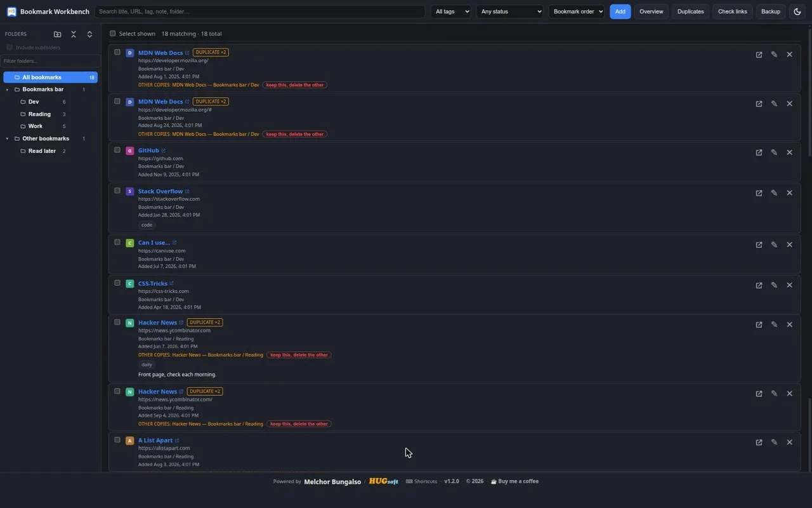Create a new folder in Folders panel
The height and width of the screenshot is (508, 812).
coord(58,34)
